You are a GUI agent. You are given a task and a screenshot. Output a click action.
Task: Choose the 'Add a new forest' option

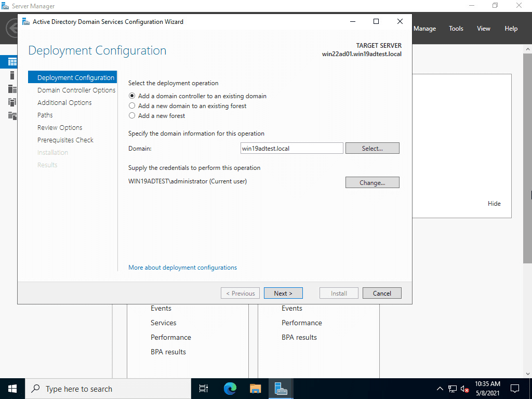132,115
